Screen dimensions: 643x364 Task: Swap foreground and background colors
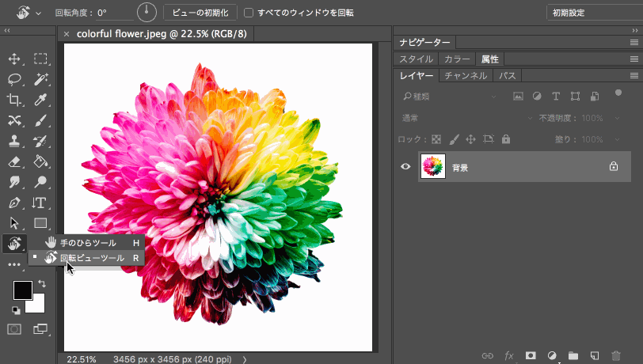click(x=41, y=283)
